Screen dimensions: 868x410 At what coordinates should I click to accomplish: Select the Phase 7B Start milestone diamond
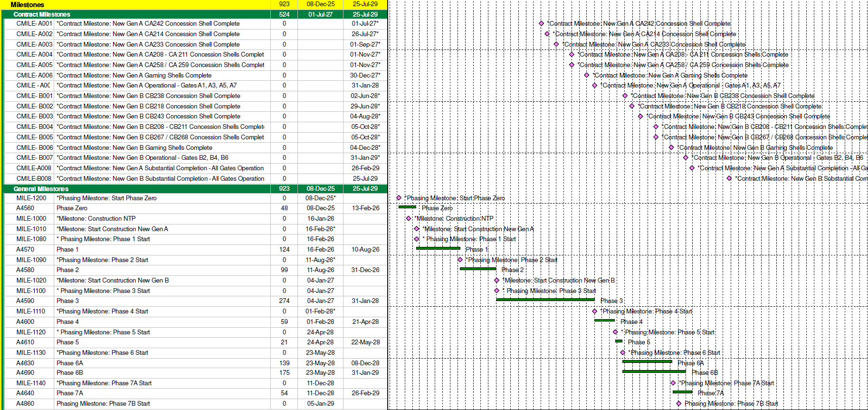pyautogui.click(x=679, y=403)
